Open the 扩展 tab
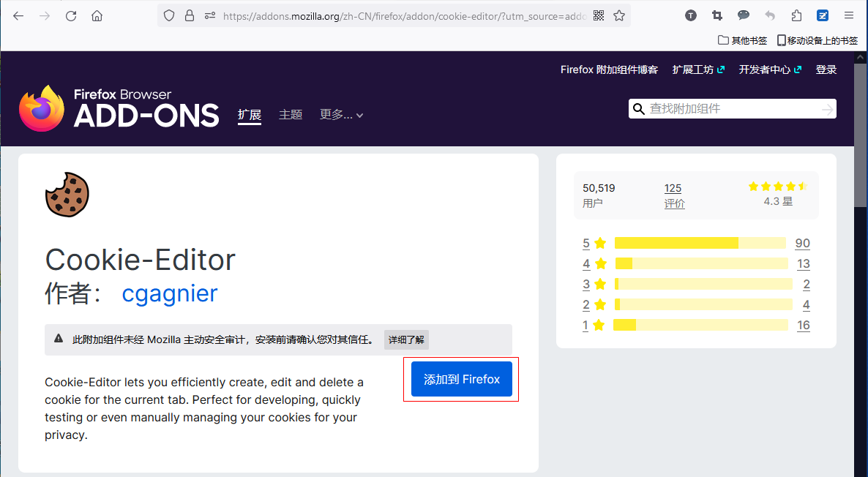Viewport: 868px width, 477px height. (249, 115)
